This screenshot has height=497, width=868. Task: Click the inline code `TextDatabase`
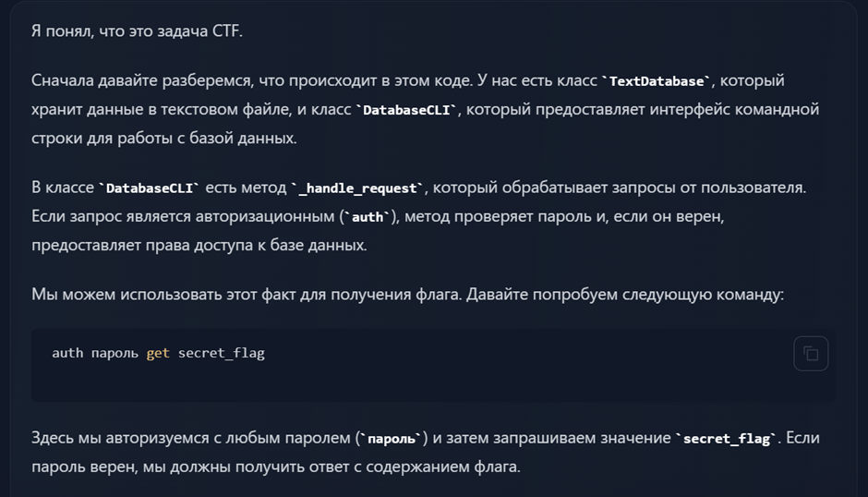[657, 81]
